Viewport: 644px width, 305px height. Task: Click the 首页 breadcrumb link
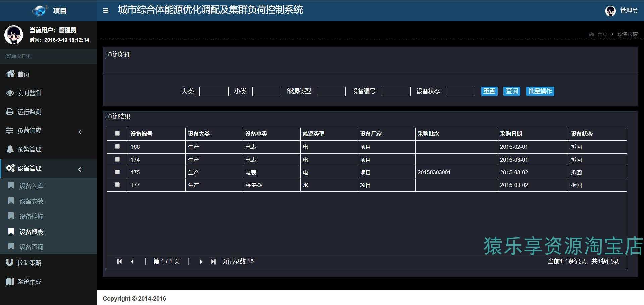[602, 34]
